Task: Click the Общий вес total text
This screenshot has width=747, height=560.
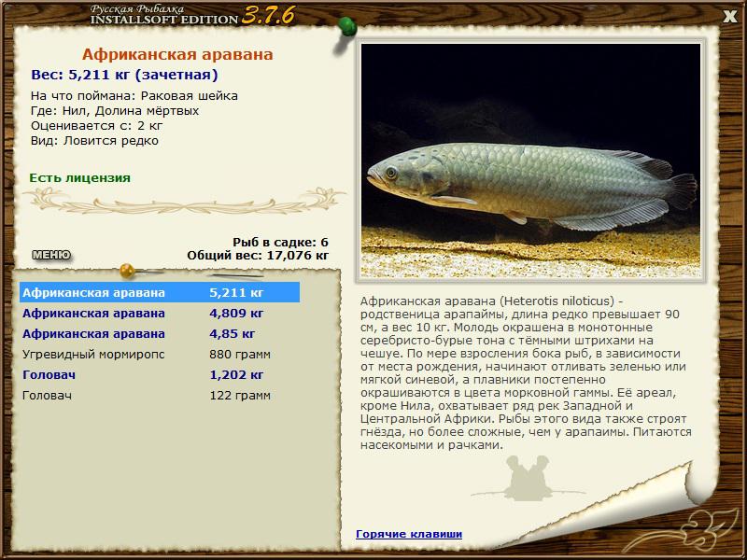Action: tap(258, 255)
